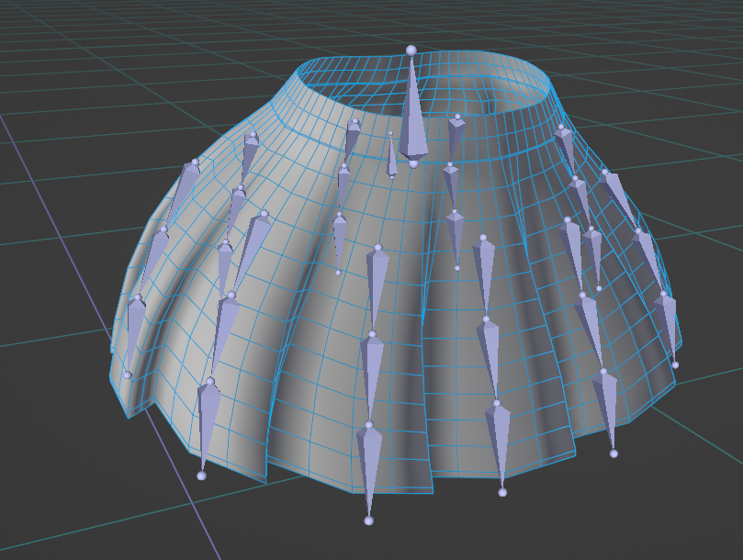
Task: Select the tiny thin bone beside the root bone
Action: coord(391,156)
